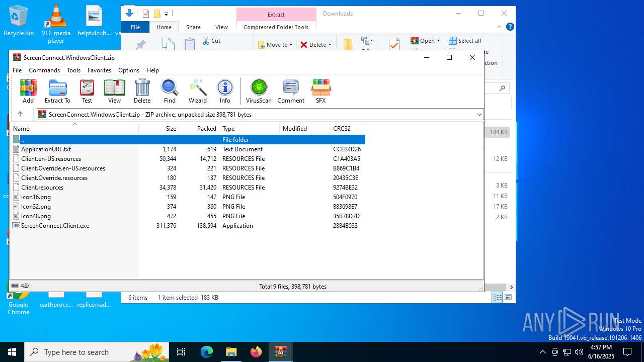Sort by the Size column header

(159, 129)
